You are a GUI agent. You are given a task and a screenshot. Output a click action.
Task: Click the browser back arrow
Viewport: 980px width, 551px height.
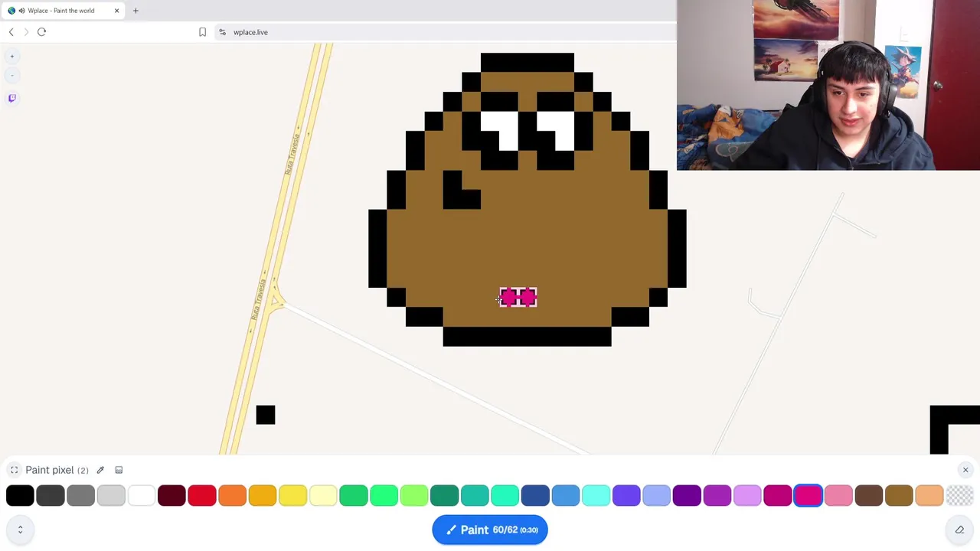(x=11, y=32)
